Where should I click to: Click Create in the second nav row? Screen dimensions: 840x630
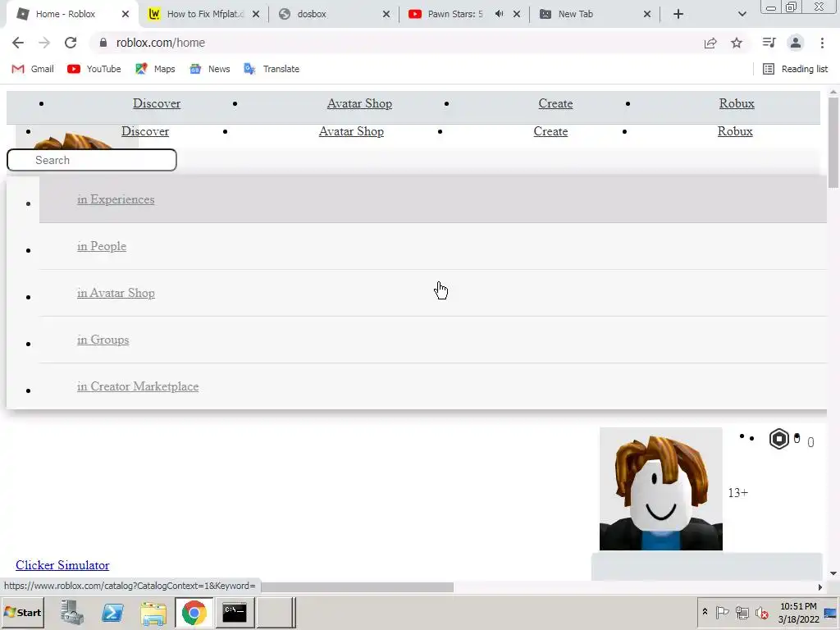click(550, 131)
